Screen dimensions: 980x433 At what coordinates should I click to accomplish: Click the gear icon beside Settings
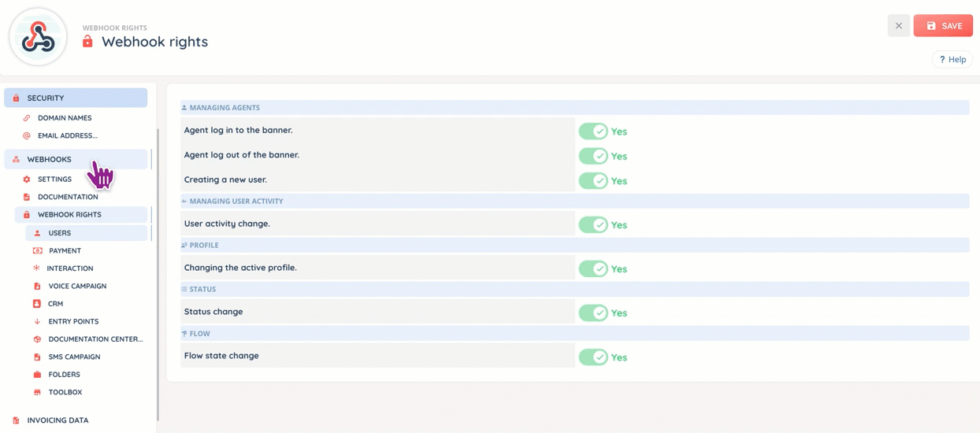27,179
